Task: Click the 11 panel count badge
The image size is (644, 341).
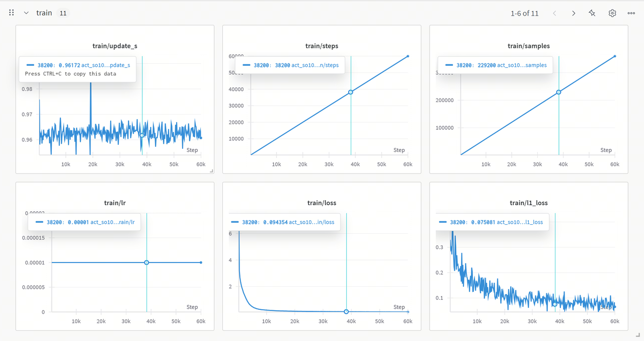Action: (x=63, y=14)
